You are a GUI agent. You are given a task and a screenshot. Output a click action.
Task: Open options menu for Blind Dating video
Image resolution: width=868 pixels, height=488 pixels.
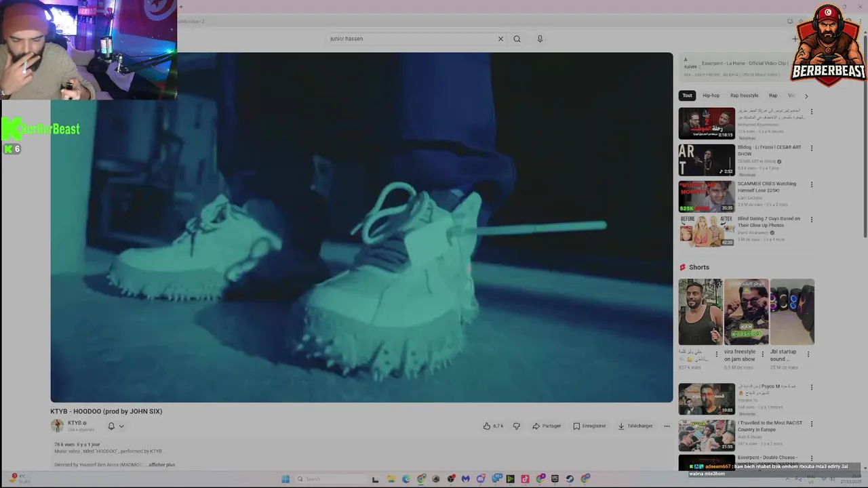coord(812,220)
